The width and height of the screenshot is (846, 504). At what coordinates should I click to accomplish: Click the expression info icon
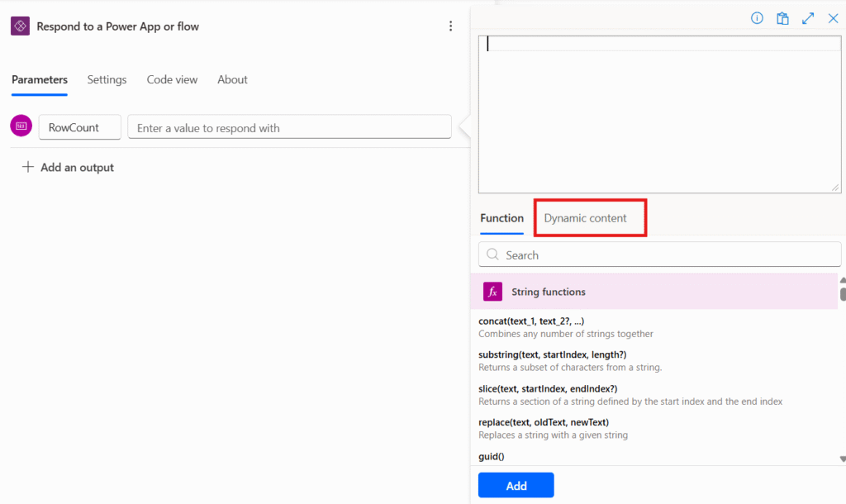pyautogui.click(x=757, y=17)
